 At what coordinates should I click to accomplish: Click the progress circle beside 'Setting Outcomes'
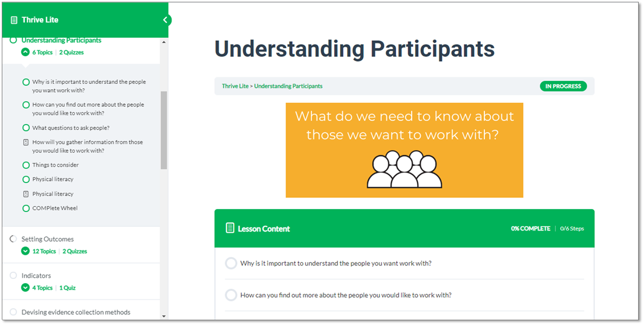[x=13, y=239]
